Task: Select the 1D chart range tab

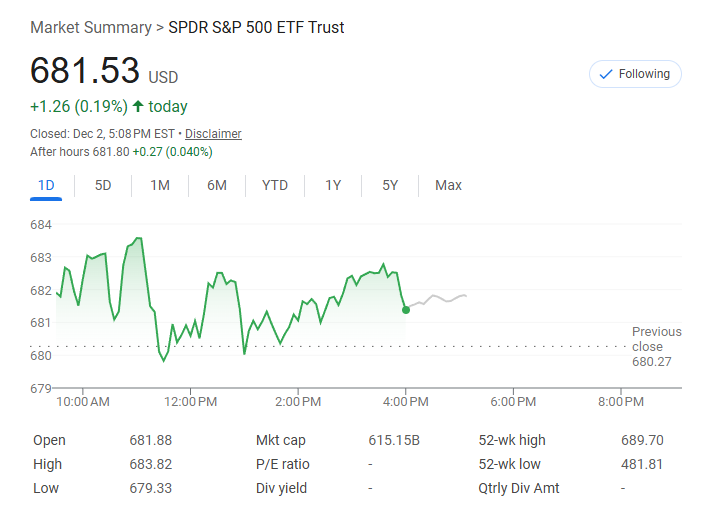Action: pos(46,185)
